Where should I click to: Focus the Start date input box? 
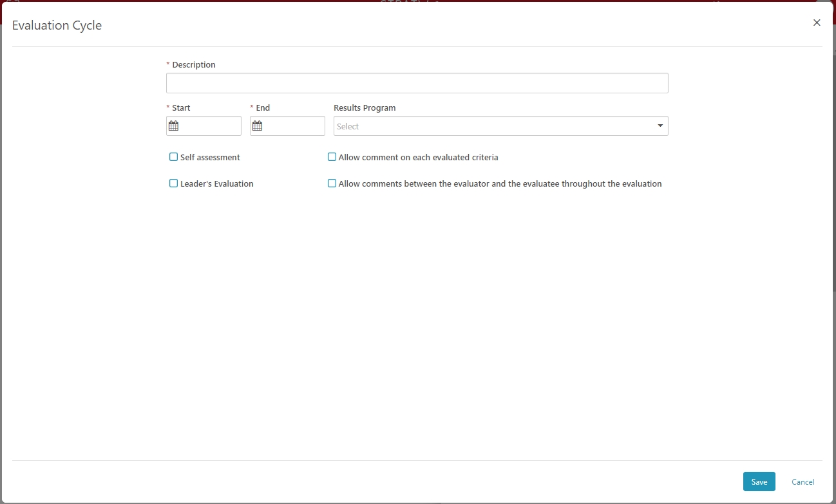pyautogui.click(x=209, y=126)
